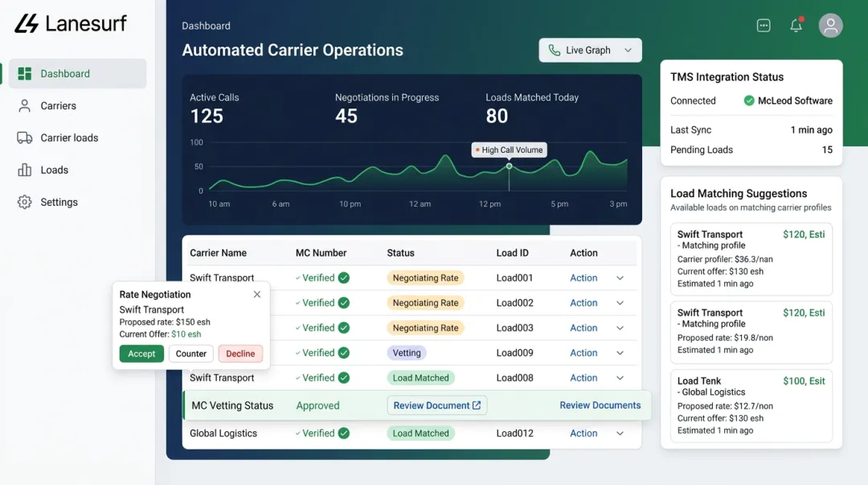Screen dimensions: 868x485
Task: Click the Pending Loads value 15
Action: [x=827, y=150]
